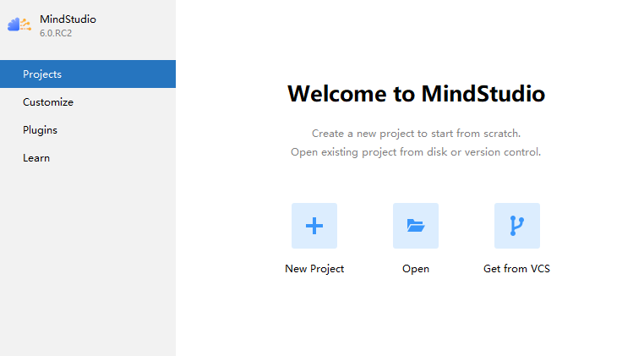This screenshot has width=644, height=356.
Task: Switch to the Plugins section
Action: tap(88, 130)
